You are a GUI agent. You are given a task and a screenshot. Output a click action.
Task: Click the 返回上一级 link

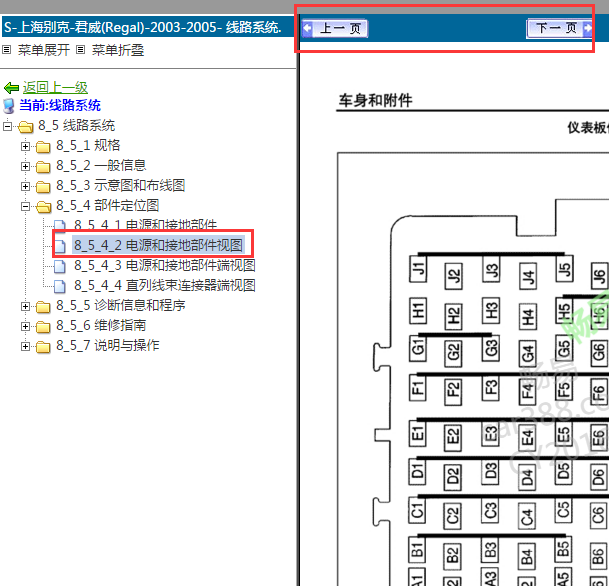coord(55,87)
